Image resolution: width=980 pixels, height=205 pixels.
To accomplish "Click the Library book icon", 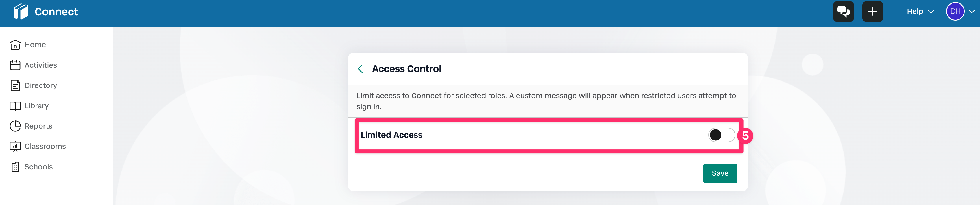I will click(x=15, y=106).
